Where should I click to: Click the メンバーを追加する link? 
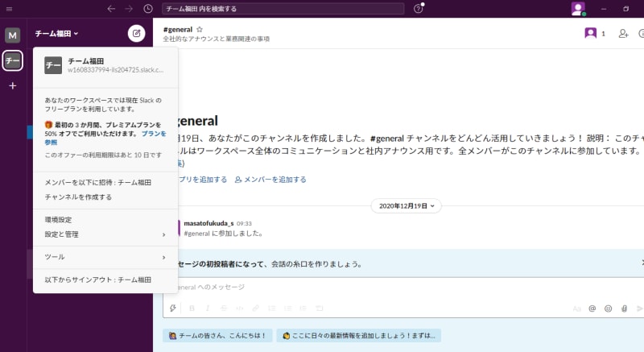(x=270, y=180)
